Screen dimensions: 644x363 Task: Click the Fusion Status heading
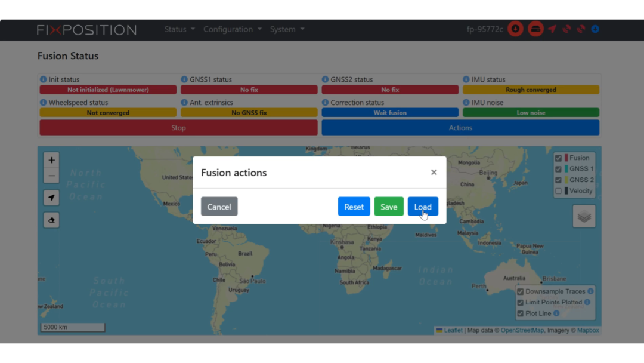pyautogui.click(x=68, y=56)
